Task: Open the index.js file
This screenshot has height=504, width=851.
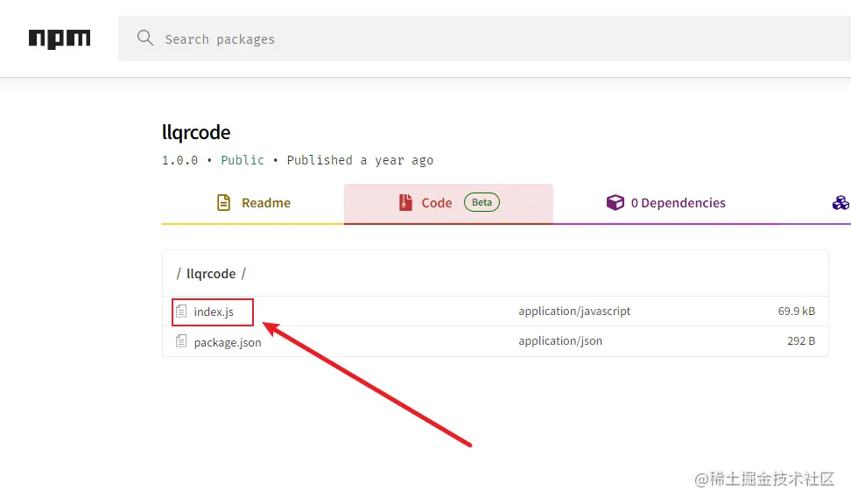Action: click(214, 312)
